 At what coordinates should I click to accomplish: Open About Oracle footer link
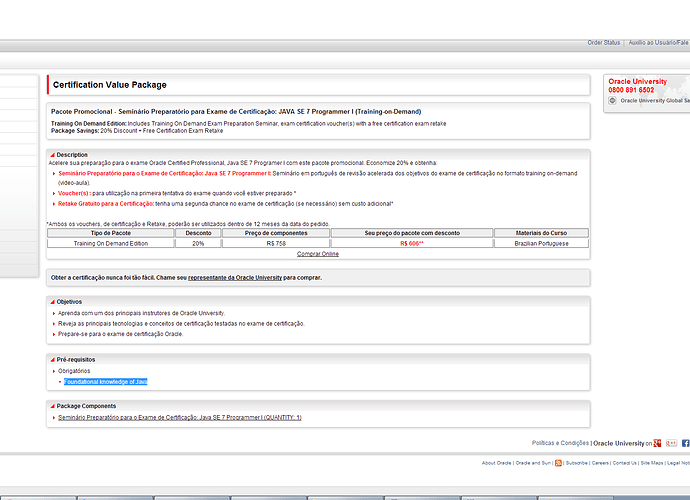[496, 463]
